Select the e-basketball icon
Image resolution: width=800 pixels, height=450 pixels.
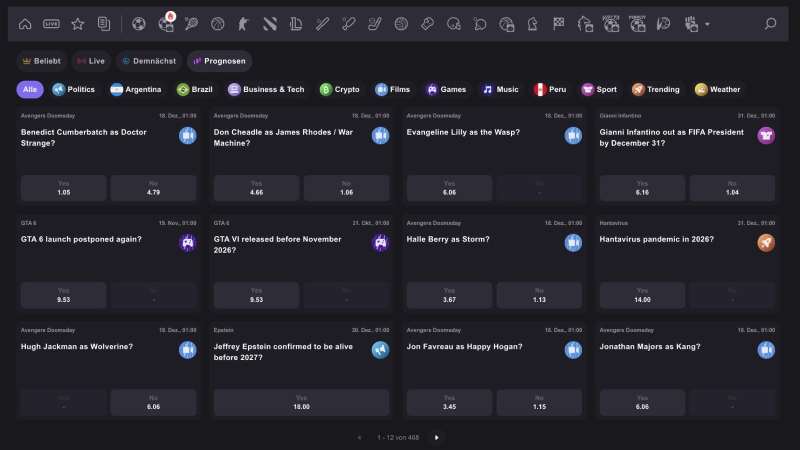point(506,24)
